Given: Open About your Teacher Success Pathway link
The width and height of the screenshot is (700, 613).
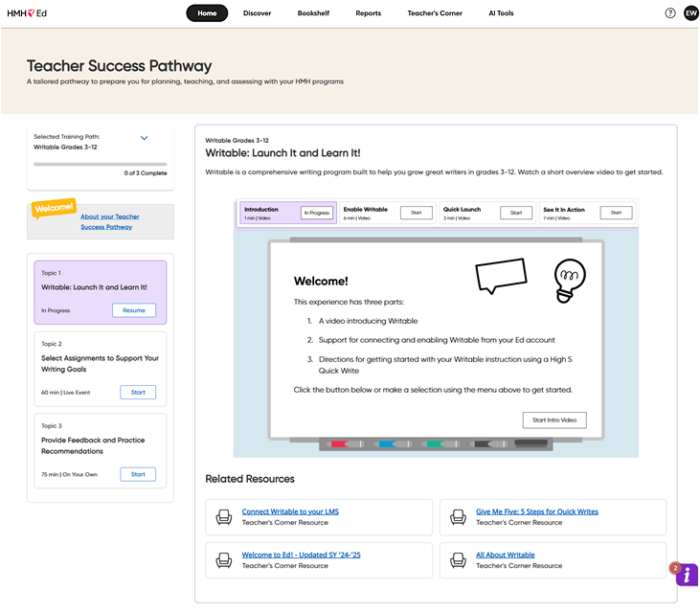Looking at the screenshot, I should click(x=110, y=222).
